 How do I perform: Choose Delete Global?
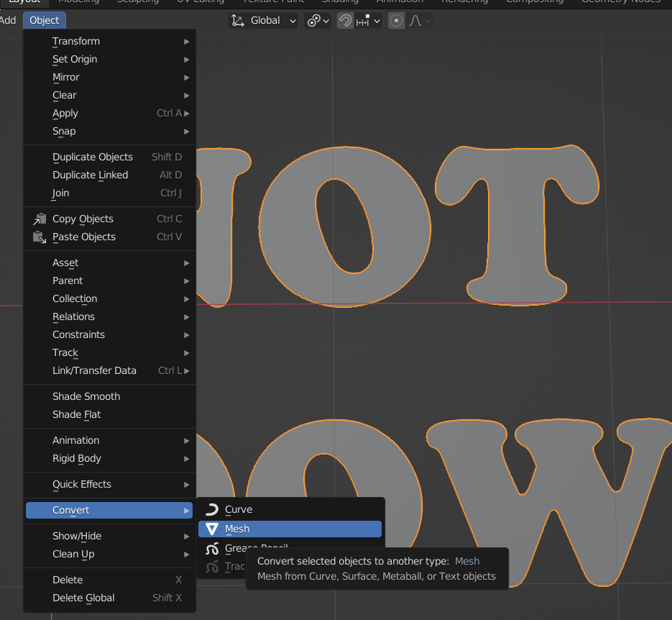[x=109, y=598]
